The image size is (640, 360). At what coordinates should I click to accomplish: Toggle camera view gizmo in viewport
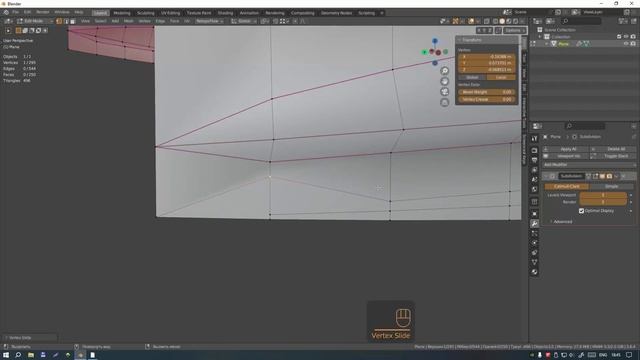point(444,92)
